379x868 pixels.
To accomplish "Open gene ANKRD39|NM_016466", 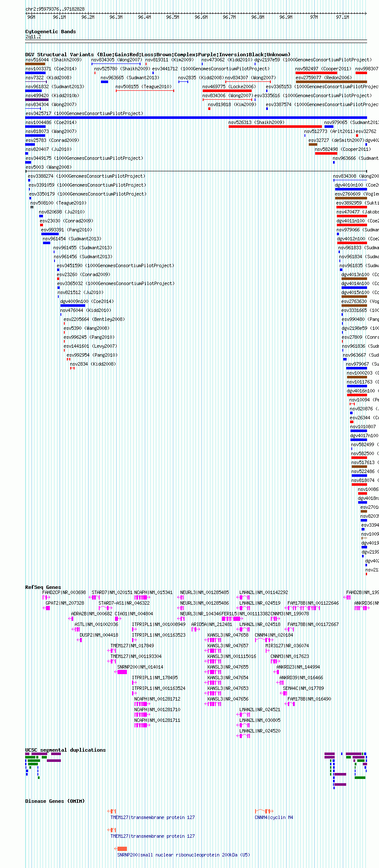I will 301,678.
